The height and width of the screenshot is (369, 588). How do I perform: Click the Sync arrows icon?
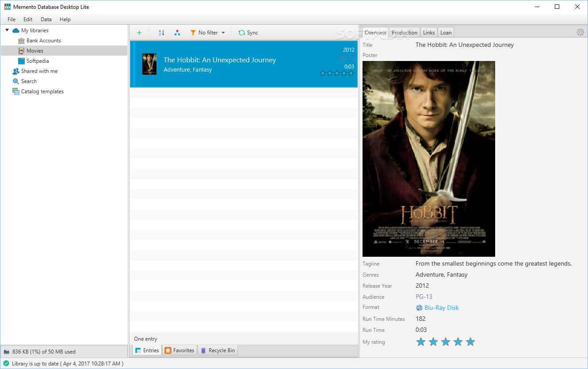coord(242,33)
